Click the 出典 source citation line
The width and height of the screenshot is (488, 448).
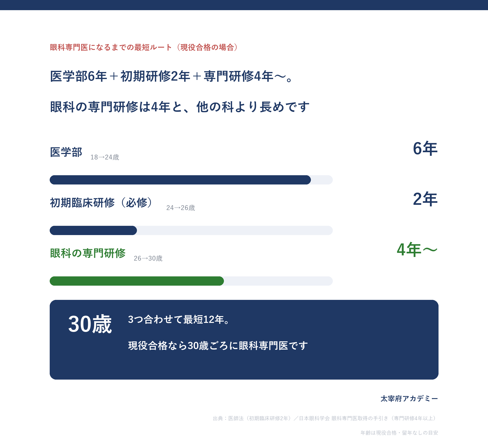326,418
